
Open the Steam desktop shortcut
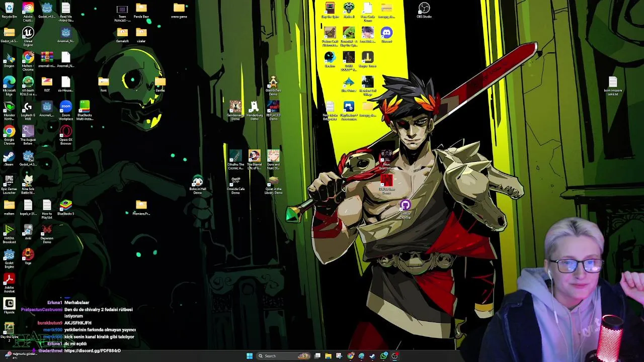pos(9,158)
